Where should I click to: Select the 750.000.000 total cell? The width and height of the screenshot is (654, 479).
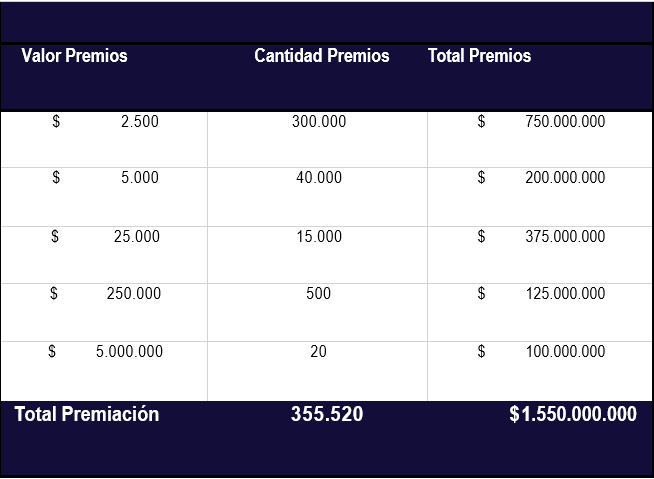pyautogui.click(x=540, y=139)
